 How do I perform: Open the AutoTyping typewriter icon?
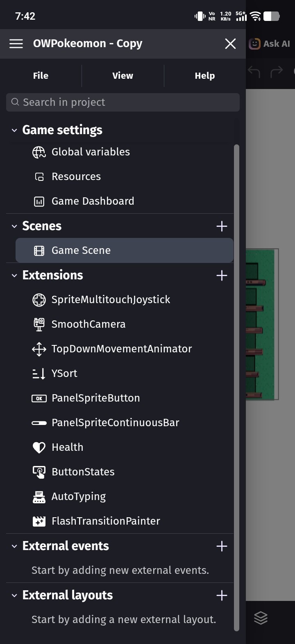pos(39,497)
